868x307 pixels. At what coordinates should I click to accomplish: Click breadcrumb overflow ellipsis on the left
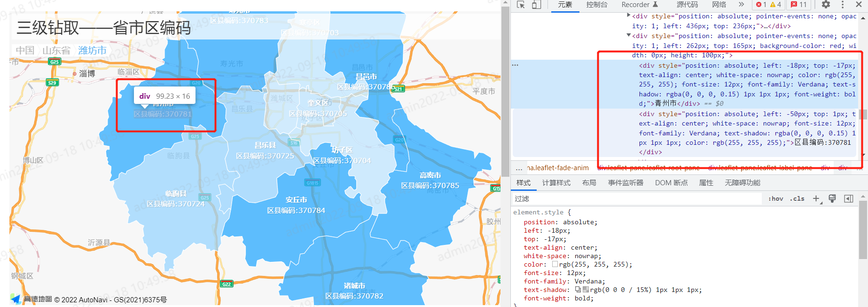click(519, 168)
